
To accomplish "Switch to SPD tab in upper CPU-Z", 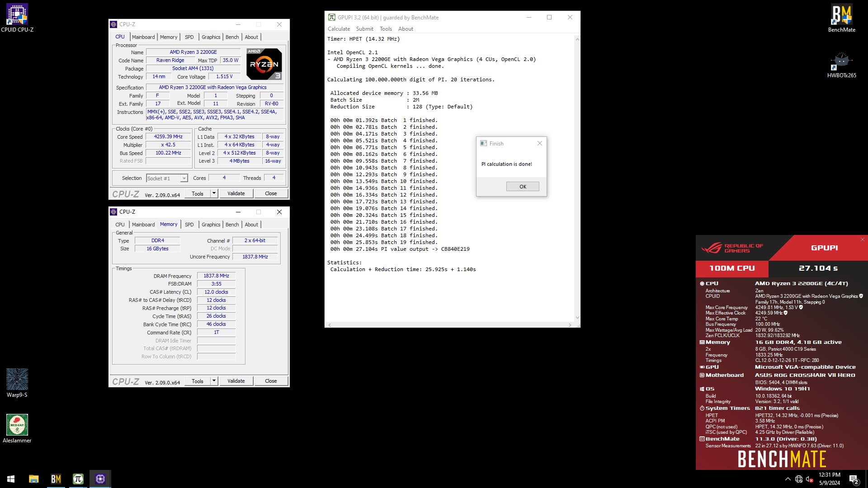I will 189,37.
